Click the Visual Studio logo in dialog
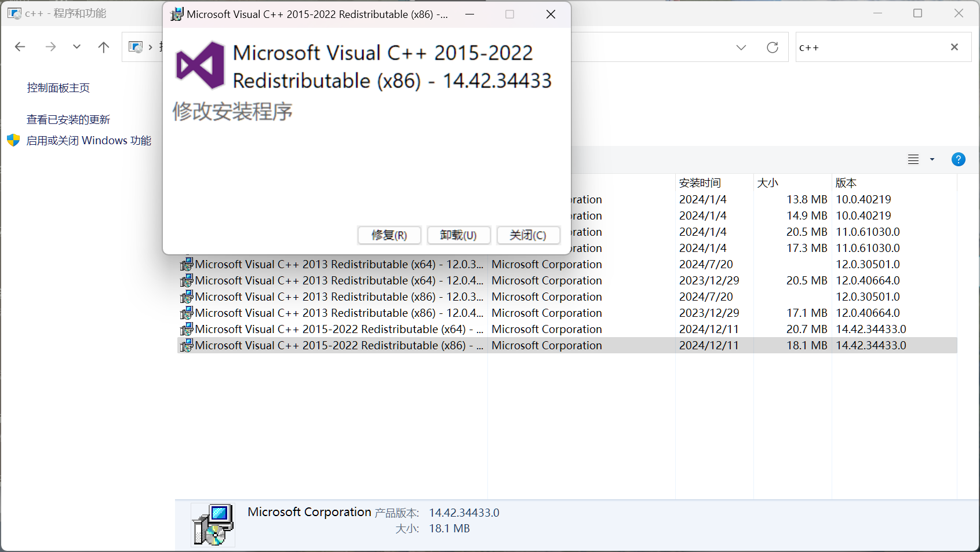This screenshot has height=552, width=980. [x=200, y=65]
